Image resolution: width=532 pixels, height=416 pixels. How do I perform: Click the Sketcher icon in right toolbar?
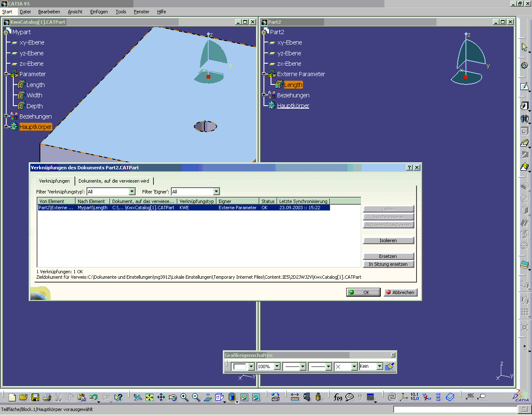pos(525,86)
